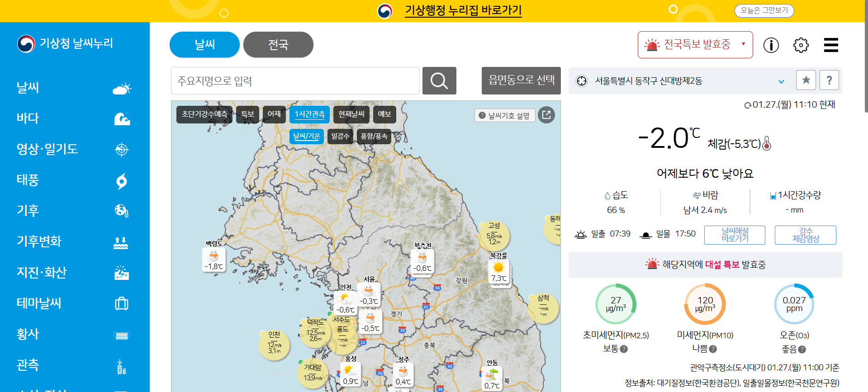This screenshot has height=392, width=868.
Task: Toggle the 특보 map layer
Action: (247, 114)
